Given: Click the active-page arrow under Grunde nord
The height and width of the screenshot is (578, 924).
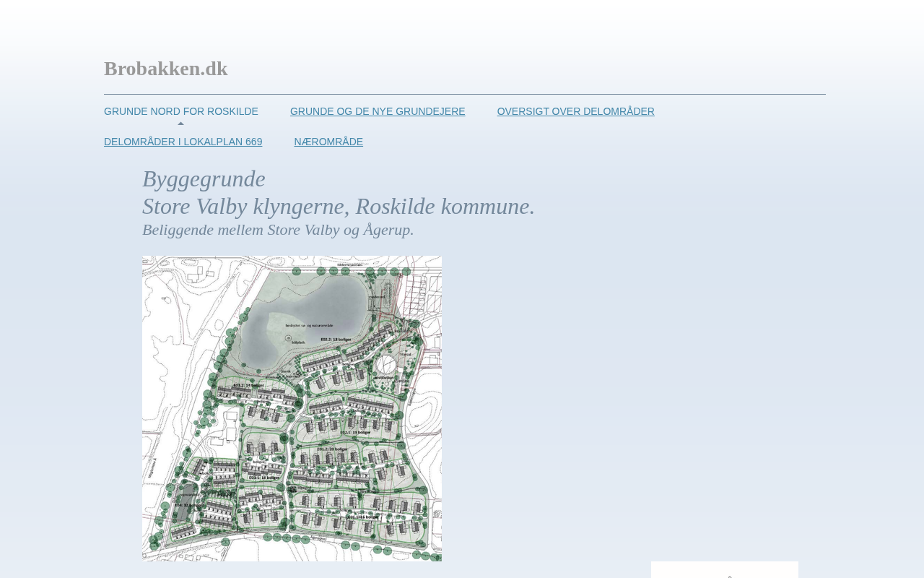Looking at the screenshot, I should (180, 124).
